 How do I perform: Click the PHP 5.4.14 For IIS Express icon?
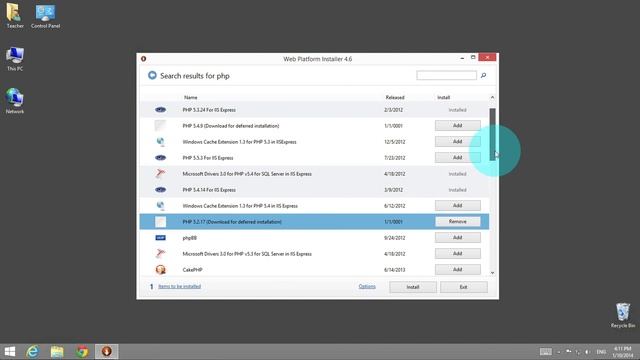click(x=160, y=190)
